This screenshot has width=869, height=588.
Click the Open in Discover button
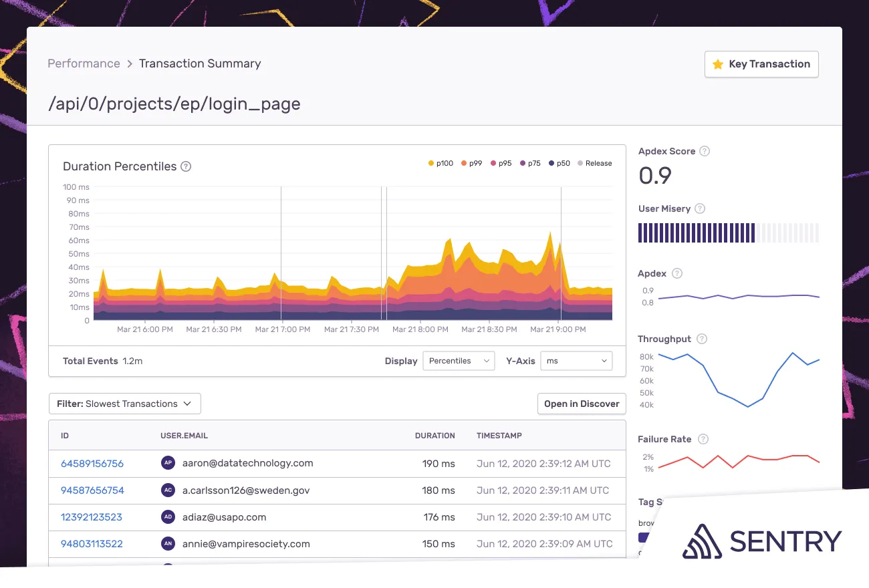[582, 404]
